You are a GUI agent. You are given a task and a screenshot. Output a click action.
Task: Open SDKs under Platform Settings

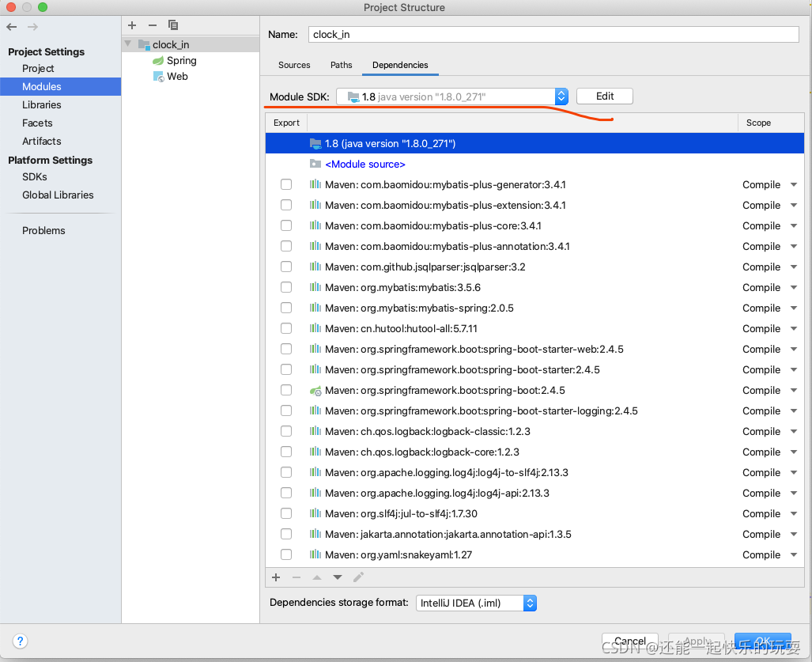[35, 176]
